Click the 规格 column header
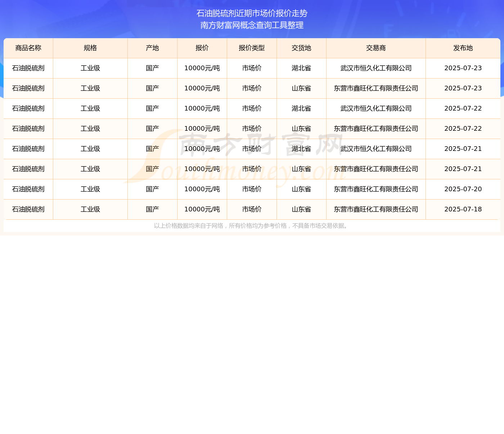The image size is (504, 434). click(90, 48)
